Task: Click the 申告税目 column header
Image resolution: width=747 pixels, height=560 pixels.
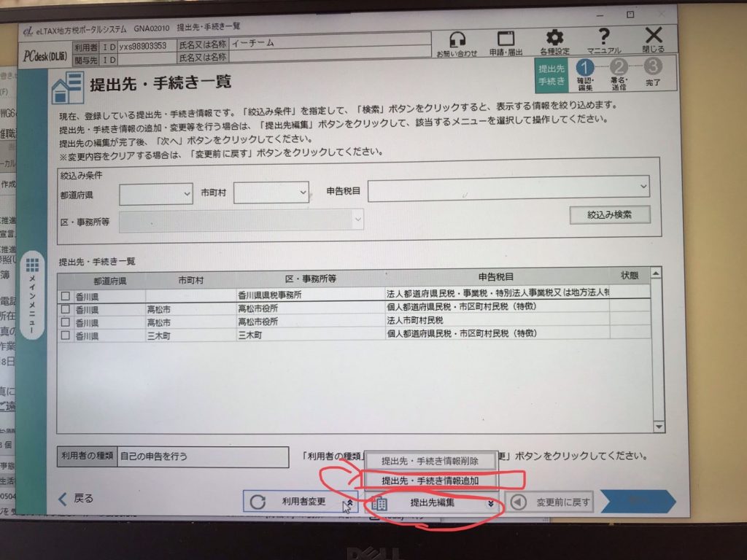Action: coord(496,276)
